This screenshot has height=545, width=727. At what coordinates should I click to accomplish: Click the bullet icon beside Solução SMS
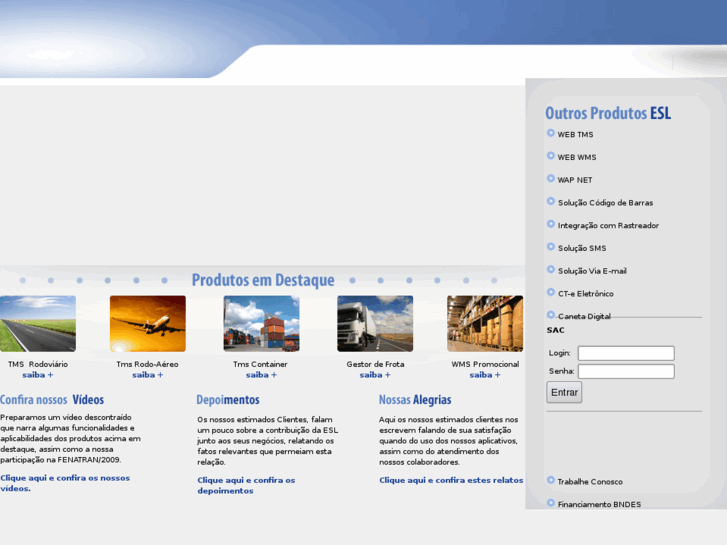point(551,247)
